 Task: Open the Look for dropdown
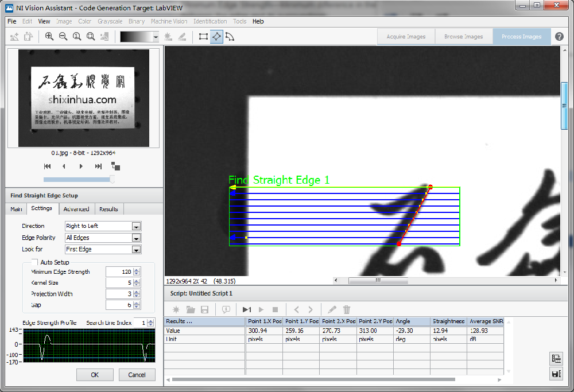tap(136, 250)
